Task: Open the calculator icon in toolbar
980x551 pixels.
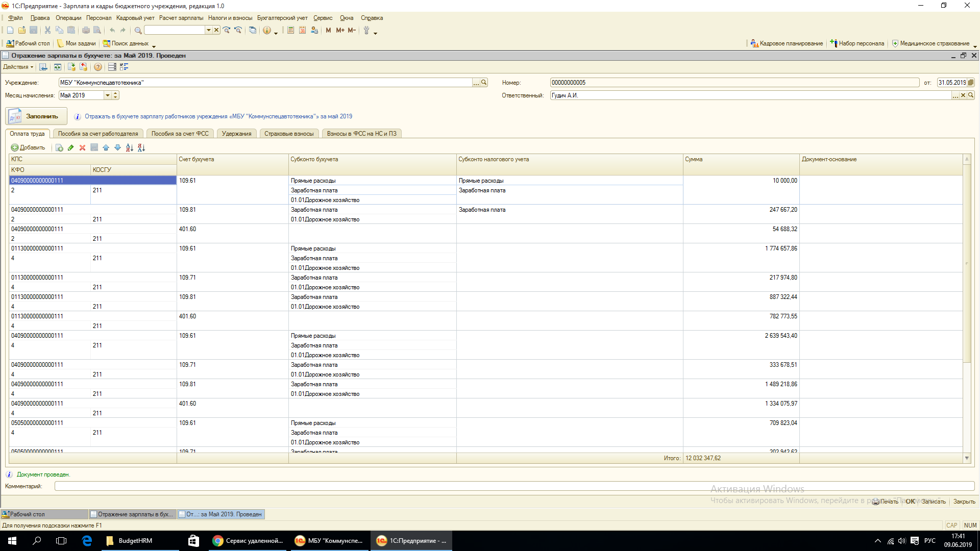Action: coord(290,31)
